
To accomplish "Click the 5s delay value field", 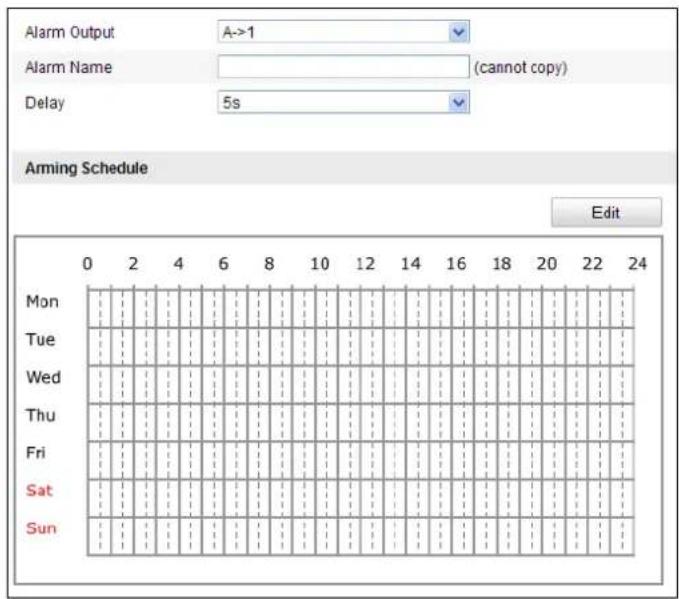I will (x=343, y=102).
